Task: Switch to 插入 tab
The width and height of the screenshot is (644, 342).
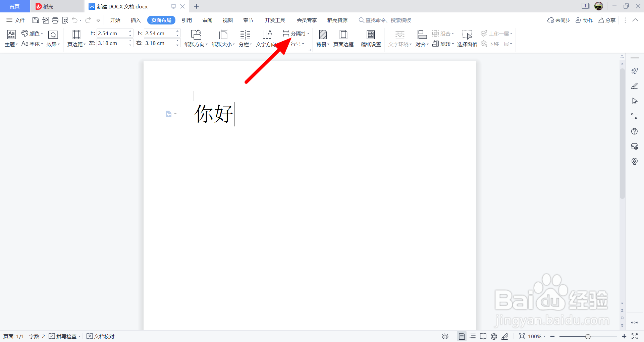Action: [136, 20]
